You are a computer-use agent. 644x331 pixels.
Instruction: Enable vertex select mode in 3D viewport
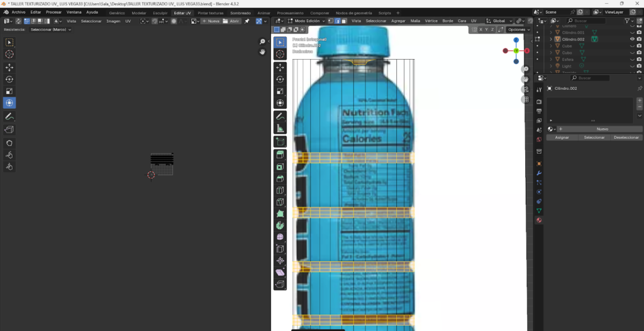pyautogui.click(x=330, y=21)
